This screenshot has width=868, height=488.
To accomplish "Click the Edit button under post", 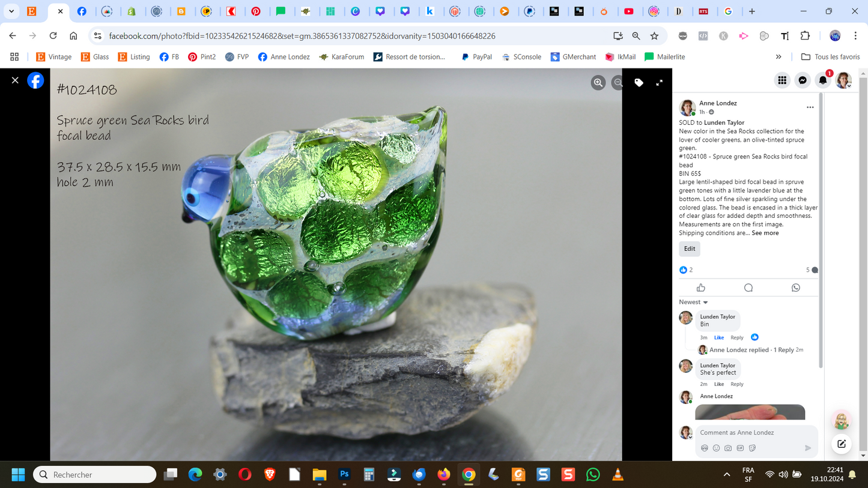I will click(690, 249).
